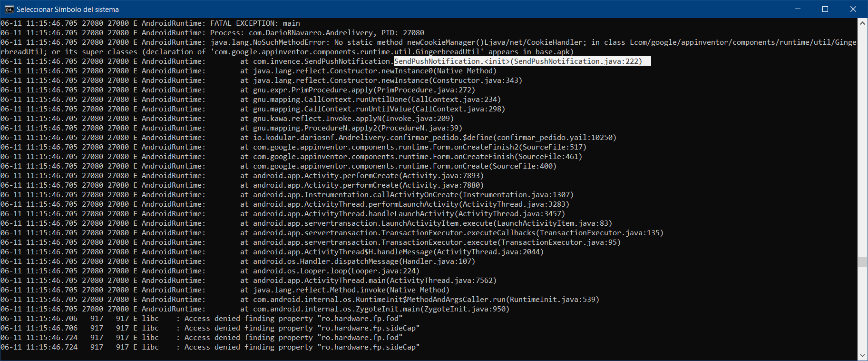The height and width of the screenshot is (361, 868).
Task: Click the PrimProcedure.apply stack line
Action: [x=238, y=90]
